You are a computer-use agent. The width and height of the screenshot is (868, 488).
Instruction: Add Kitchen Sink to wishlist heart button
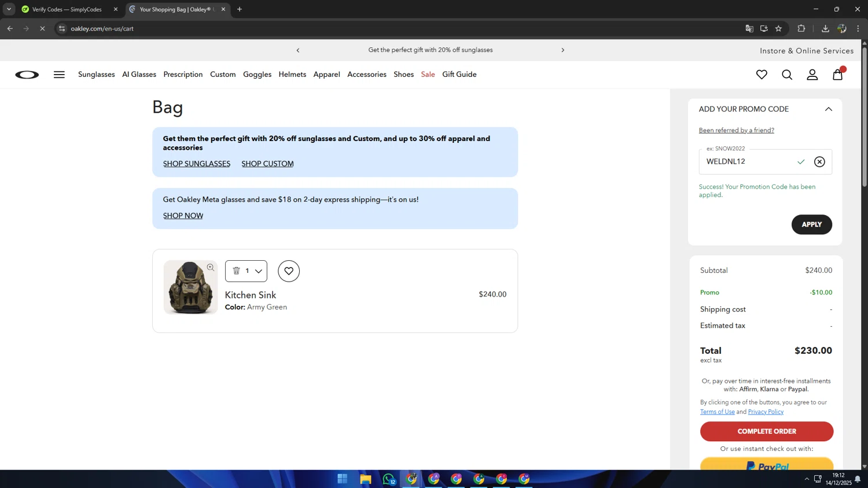tap(289, 271)
